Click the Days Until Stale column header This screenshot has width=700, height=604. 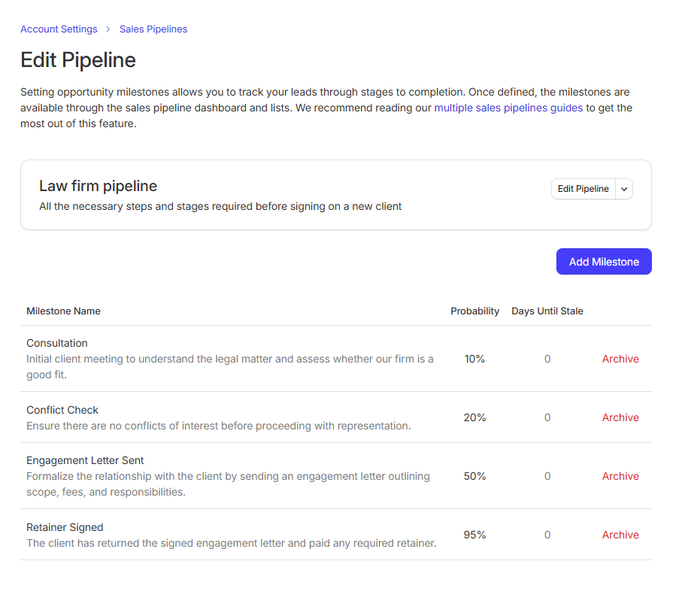click(x=547, y=311)
